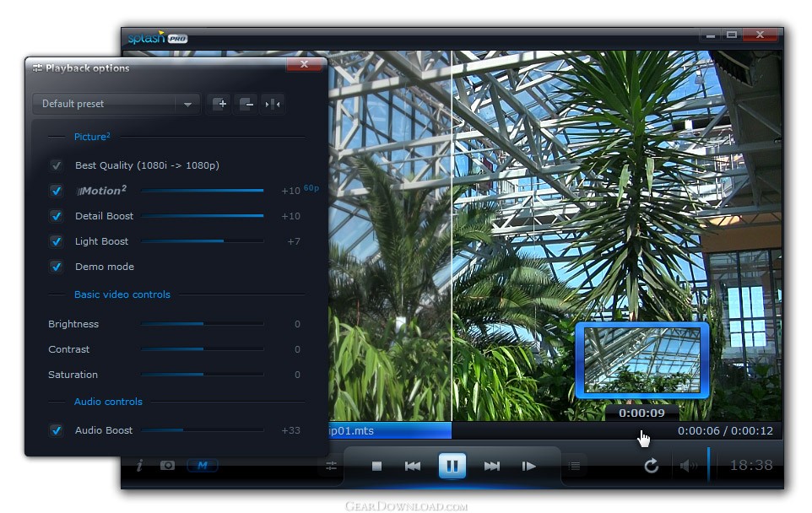Click the Demo mode label
Image resolution: width=812 pixels, height=513 pixels.
pyautogui.click(x=105, y=267)
